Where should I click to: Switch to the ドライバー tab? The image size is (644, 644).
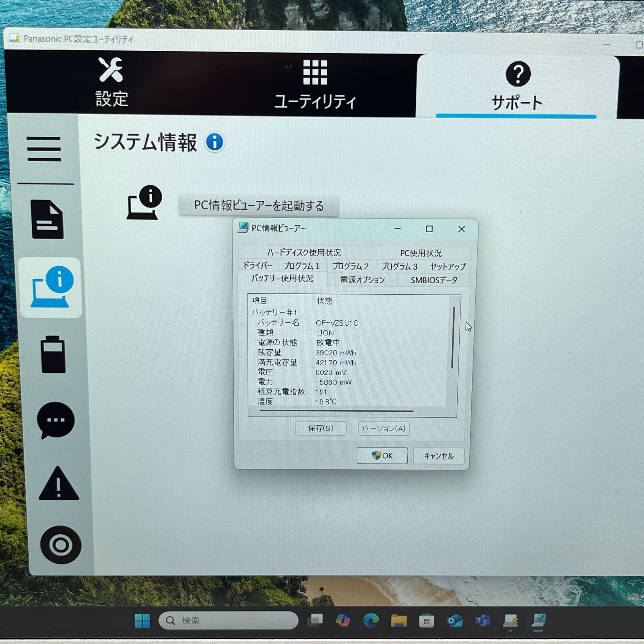pos(258,266)
